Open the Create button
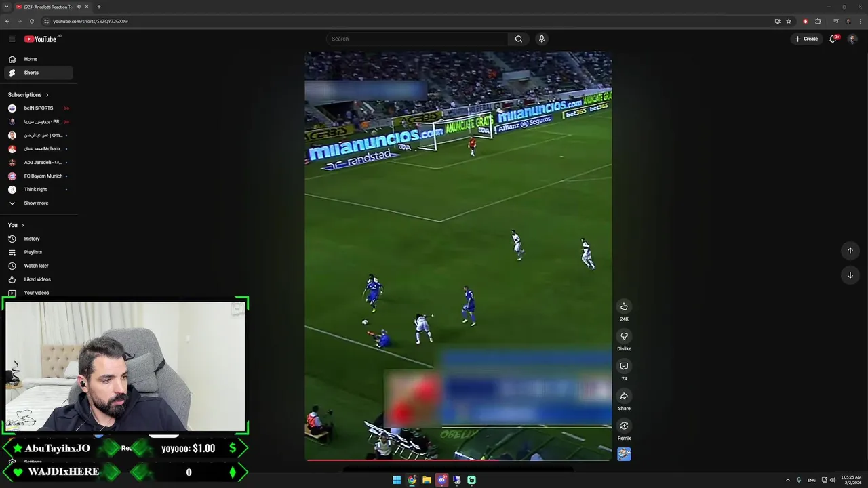The image size is (868, 488). pyautogui.click(x=806, y=39)
